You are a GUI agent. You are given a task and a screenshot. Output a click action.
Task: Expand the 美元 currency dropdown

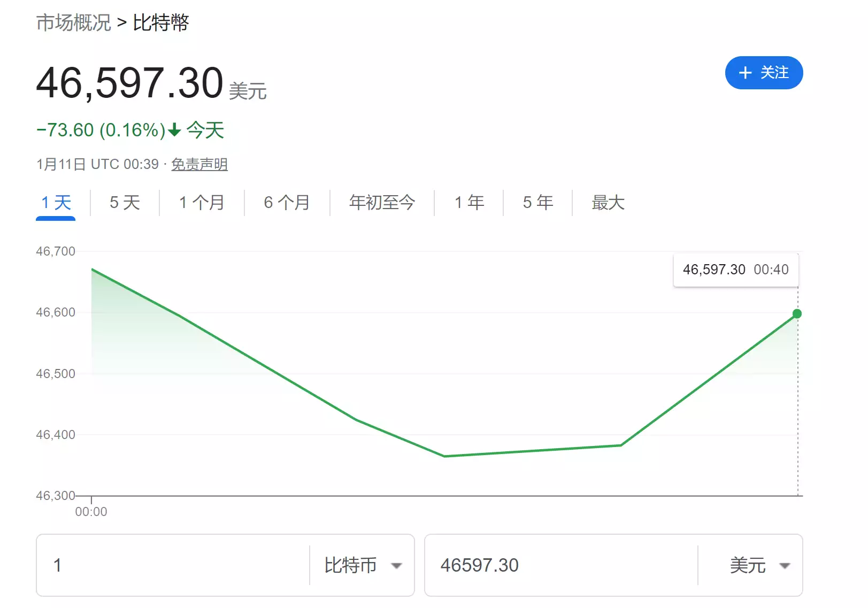pyautogui.click(x=759, y=565)
